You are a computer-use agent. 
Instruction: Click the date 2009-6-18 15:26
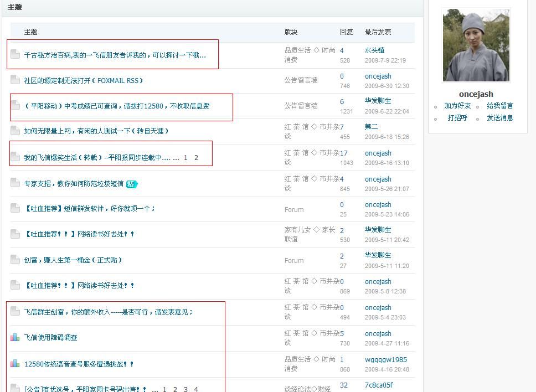pyautogui.click(x=387, y=137)
